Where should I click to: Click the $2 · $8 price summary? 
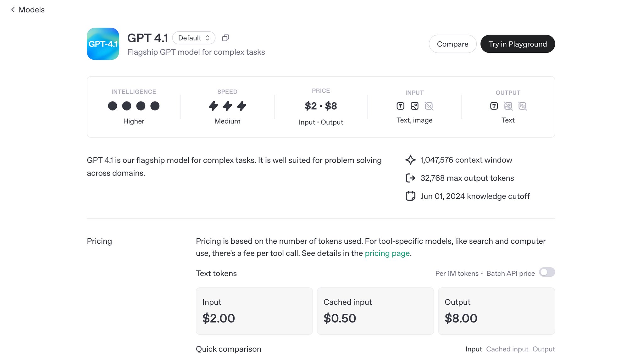tap(321, 106)
